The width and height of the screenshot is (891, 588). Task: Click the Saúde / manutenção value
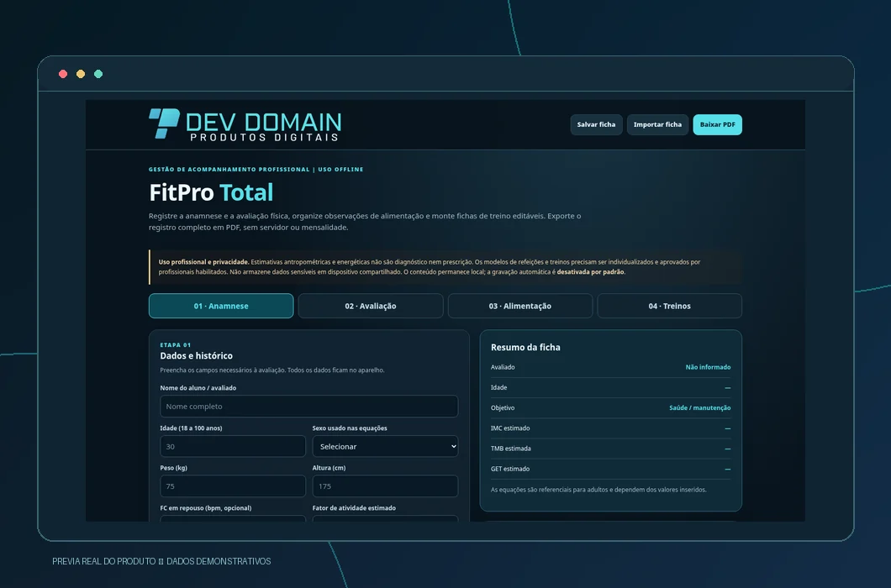(x=700, y=408)
